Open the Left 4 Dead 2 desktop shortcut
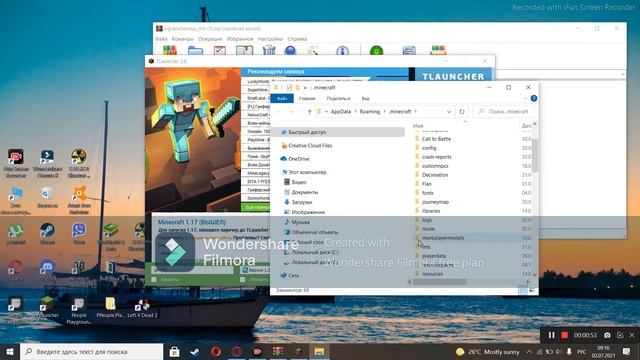Image resolution: width=640 pixels, height=360 pixels. [x=142, y=308]
